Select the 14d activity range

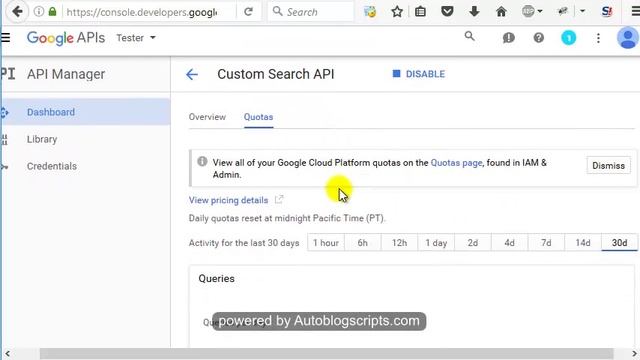point(583,243)
